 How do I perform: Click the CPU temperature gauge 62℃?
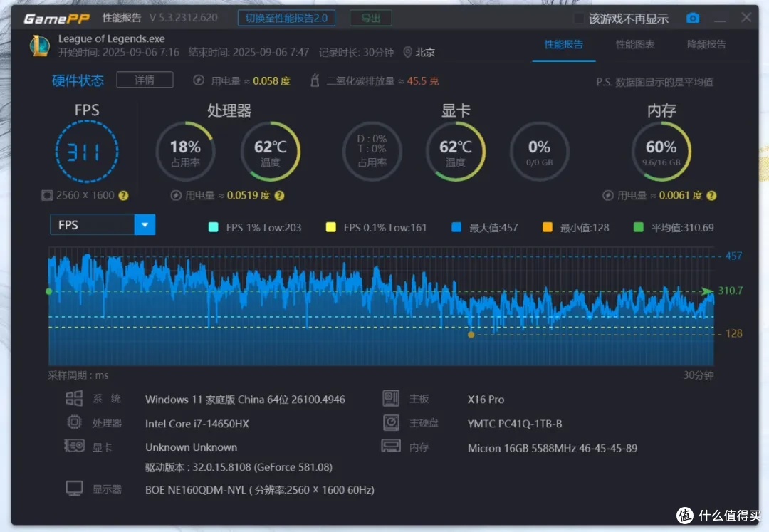pyautogui.click(x=271, y=152)
